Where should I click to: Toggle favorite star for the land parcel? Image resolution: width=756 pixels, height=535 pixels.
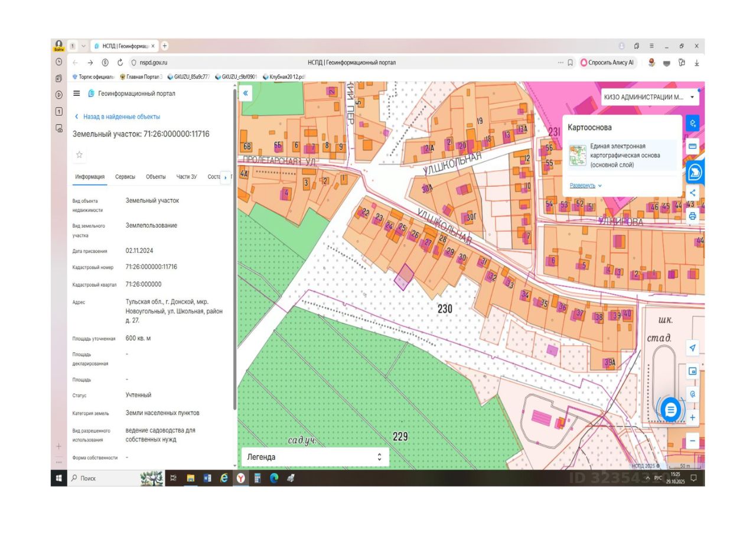80,155
